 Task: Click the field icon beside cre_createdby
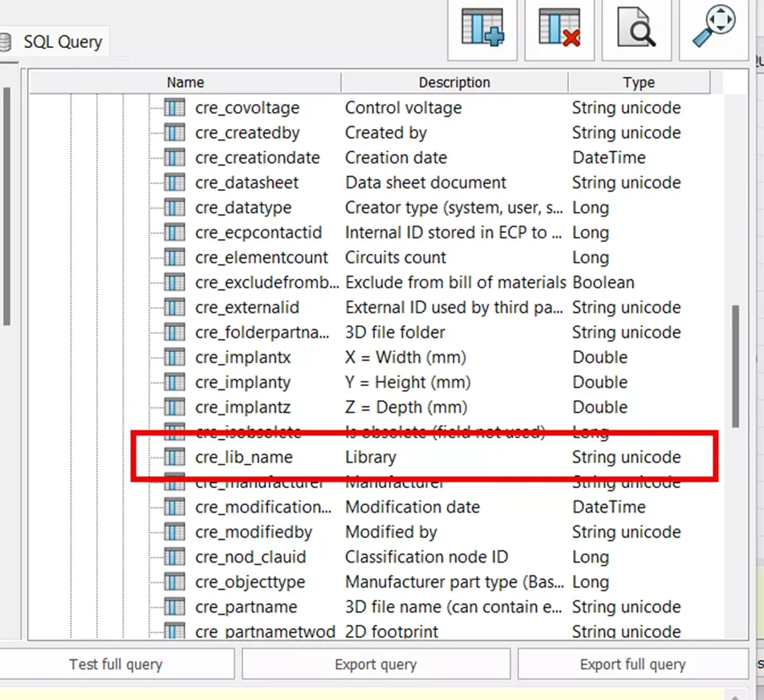pyautogui.click(x=175, y=133)
